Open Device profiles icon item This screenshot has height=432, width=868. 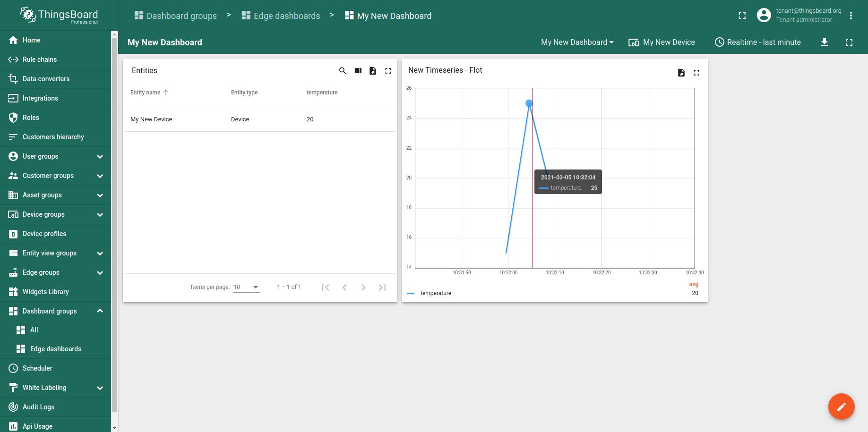13,234
